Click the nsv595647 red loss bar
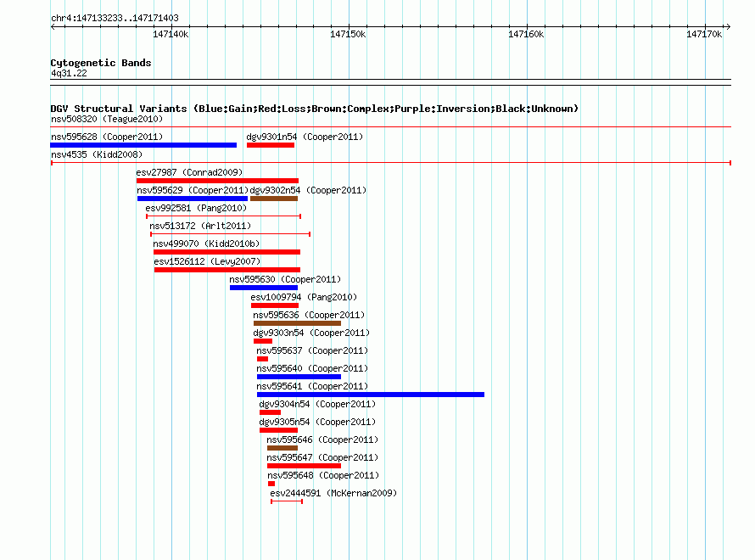The image size is (755, 560). point(304,466)
